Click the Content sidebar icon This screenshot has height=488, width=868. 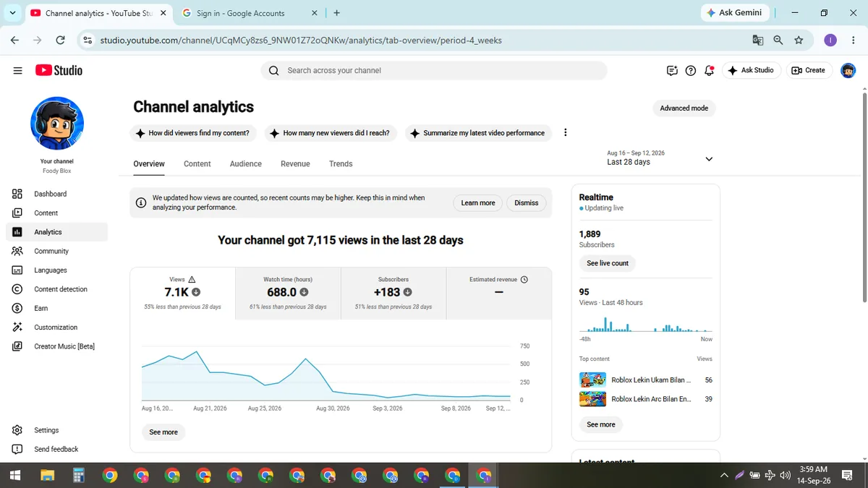(x=17, y=213)
